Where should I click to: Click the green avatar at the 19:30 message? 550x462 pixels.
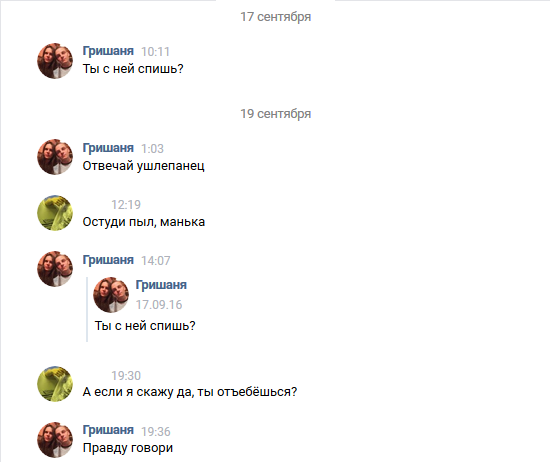point(55,384)
